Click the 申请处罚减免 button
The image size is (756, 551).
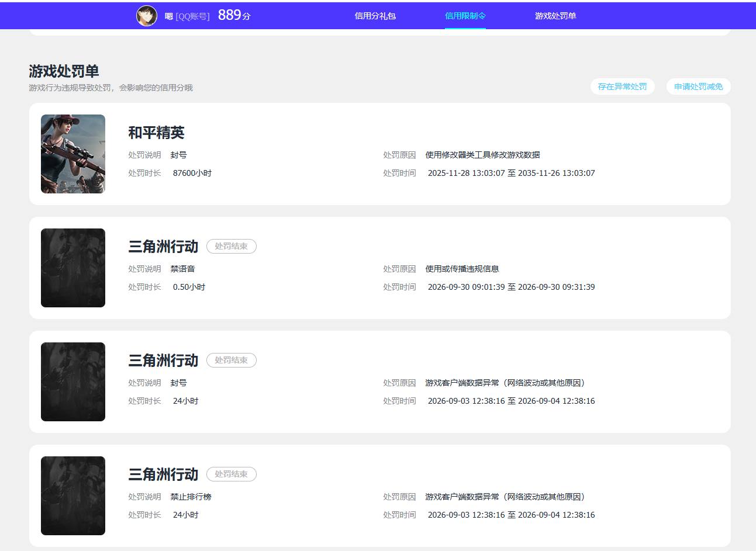tap(698, 86)
